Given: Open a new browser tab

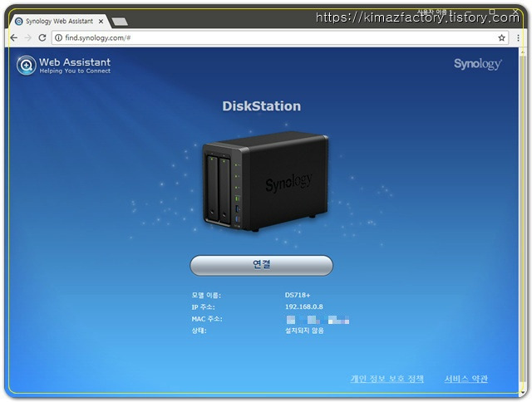Looking at the screenshot, I should tap(120, 22).
